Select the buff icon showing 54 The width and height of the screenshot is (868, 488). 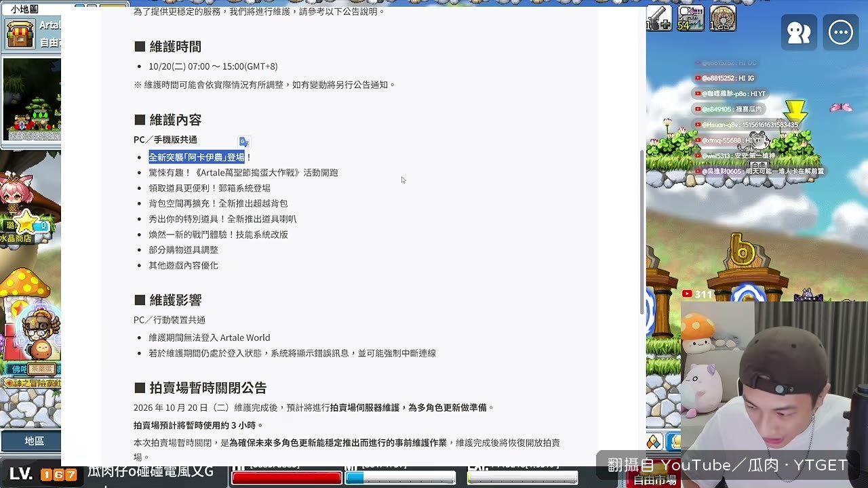pyautogui.click(x=691, y=18)
